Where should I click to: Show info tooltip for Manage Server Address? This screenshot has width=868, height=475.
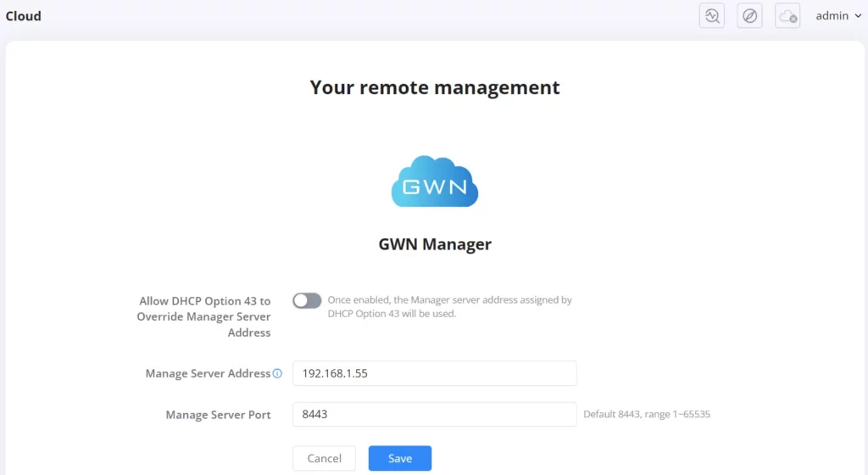click(x=277, y=374)
